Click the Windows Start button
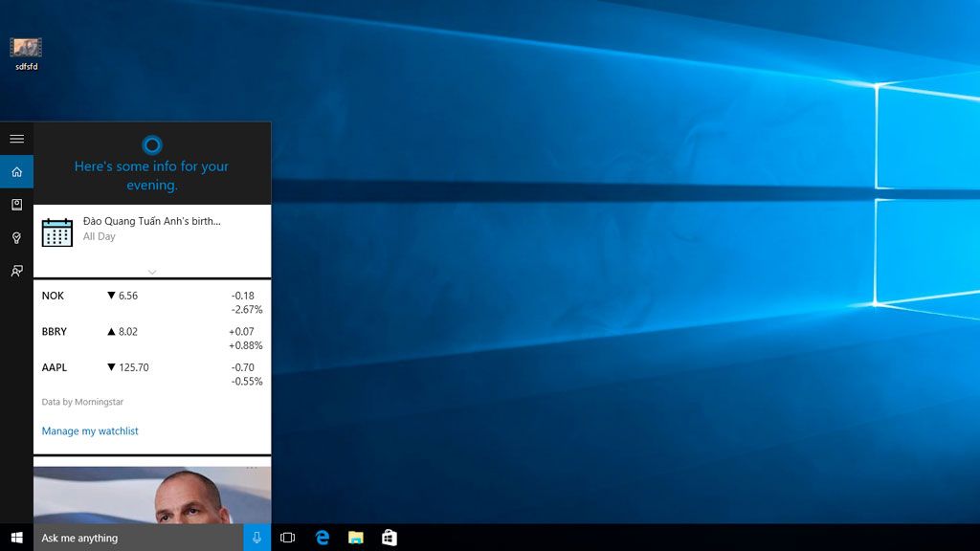This screenshot has width=980, height=551. pos(16,538)
